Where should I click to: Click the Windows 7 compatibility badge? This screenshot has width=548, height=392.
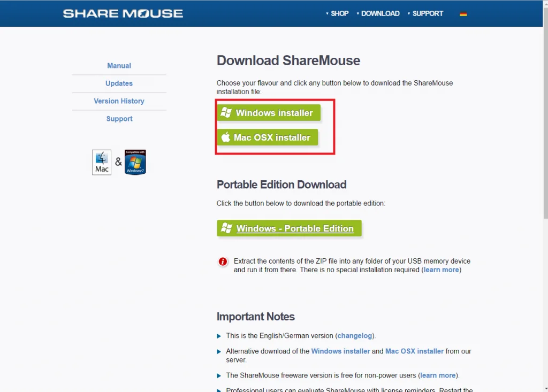pos(135,162)
